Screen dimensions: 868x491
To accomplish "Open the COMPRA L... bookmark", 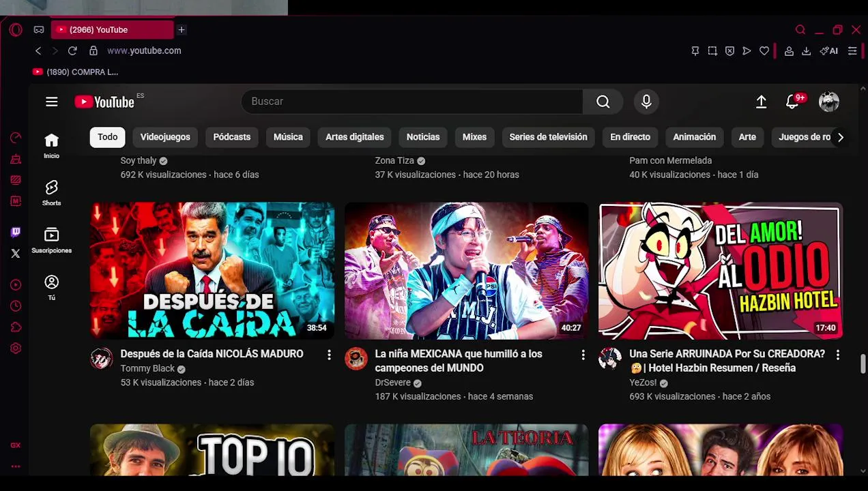I will click(75, 72).
